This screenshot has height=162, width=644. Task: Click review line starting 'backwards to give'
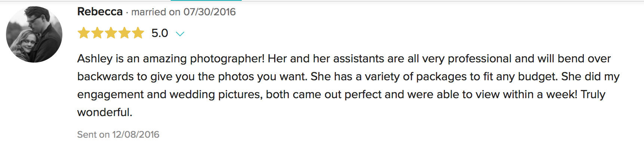(348, 77)
